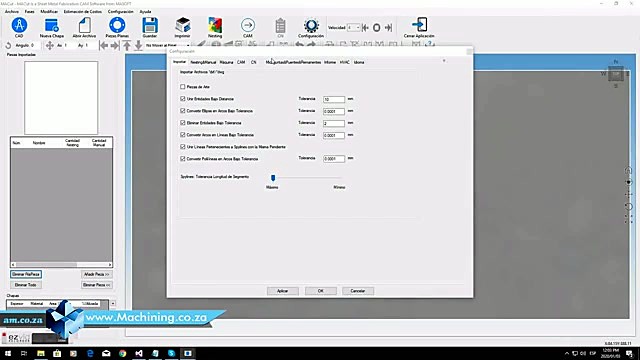The height and width of the screenshot is (360, 640).
Task: Click the move right arrow icon
Action: [115, 46]
